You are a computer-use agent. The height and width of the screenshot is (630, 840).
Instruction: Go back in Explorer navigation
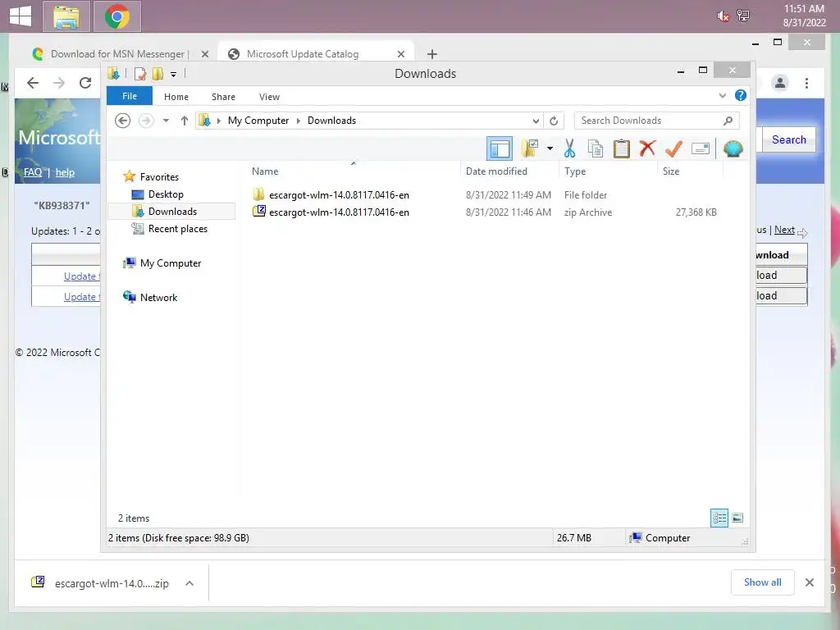(x=123, y=121)
